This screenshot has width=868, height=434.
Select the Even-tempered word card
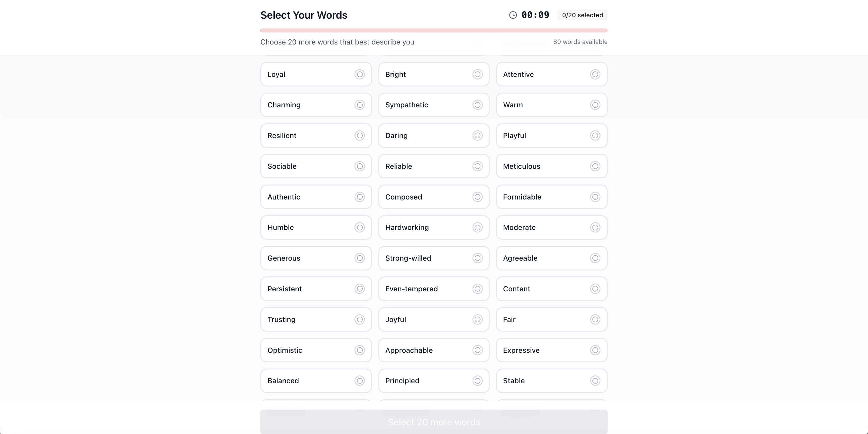[433, 289]
